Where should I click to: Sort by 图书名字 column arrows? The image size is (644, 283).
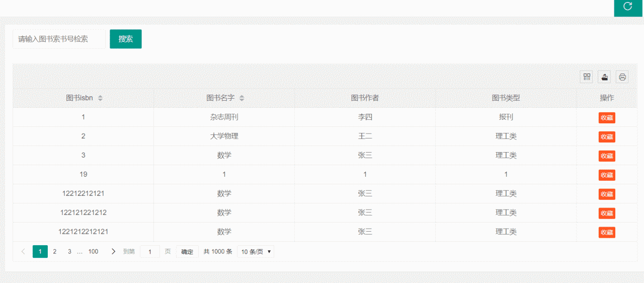tap(242, 98)
